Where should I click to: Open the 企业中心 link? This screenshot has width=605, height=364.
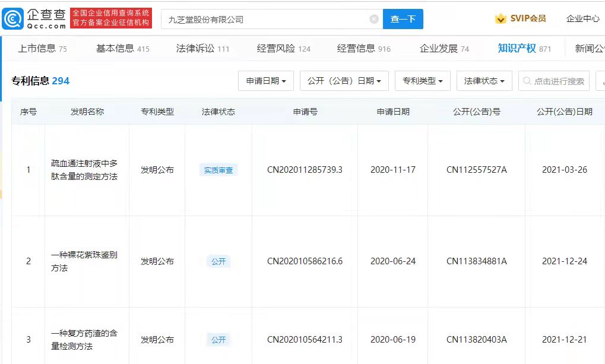tap(582, 18)
